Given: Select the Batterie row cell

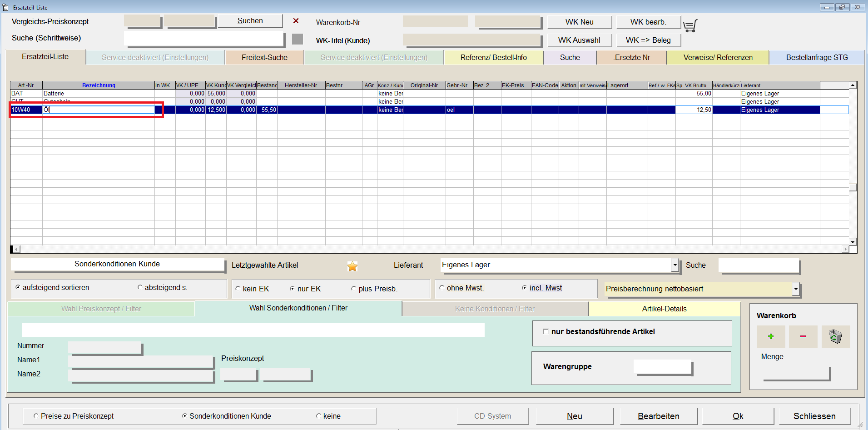Looking at the screenshot, I should 99,94.
